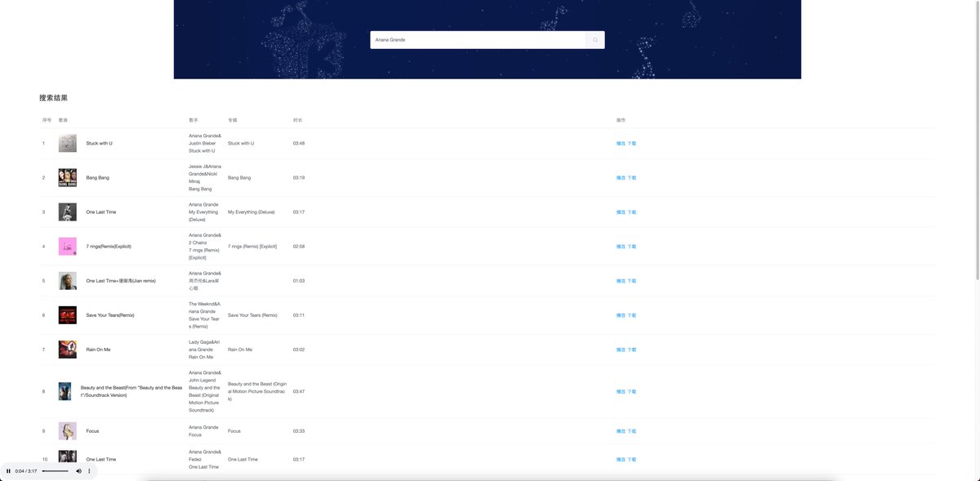Download the song Focus
The height and width of the screenshot is (481, 980).
tap(631, 430)
